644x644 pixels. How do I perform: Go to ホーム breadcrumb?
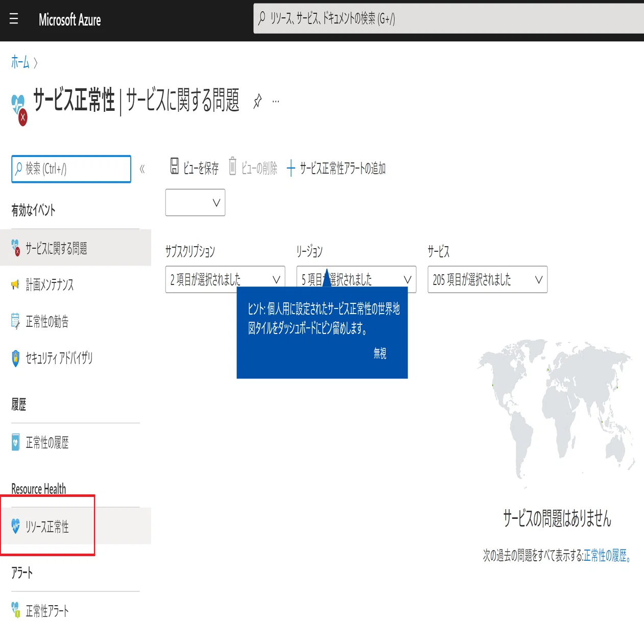pos(20,62)
